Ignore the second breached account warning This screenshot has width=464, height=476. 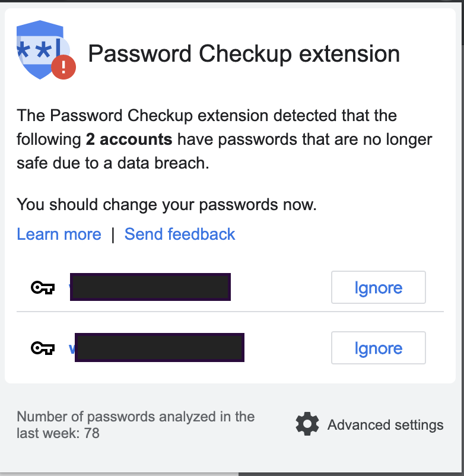pyautogui.click(x=378, y=348)
